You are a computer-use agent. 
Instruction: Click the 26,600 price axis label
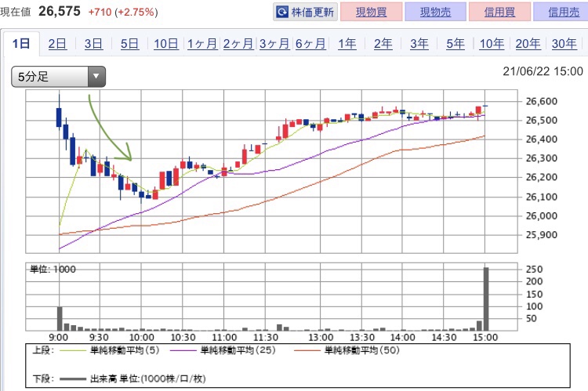(x=542, y=101)
